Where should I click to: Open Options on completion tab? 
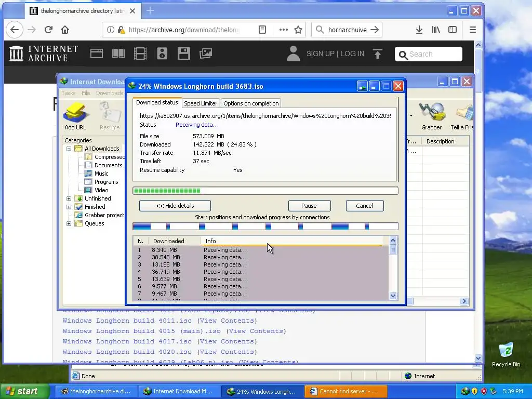(x=251, y=103)
